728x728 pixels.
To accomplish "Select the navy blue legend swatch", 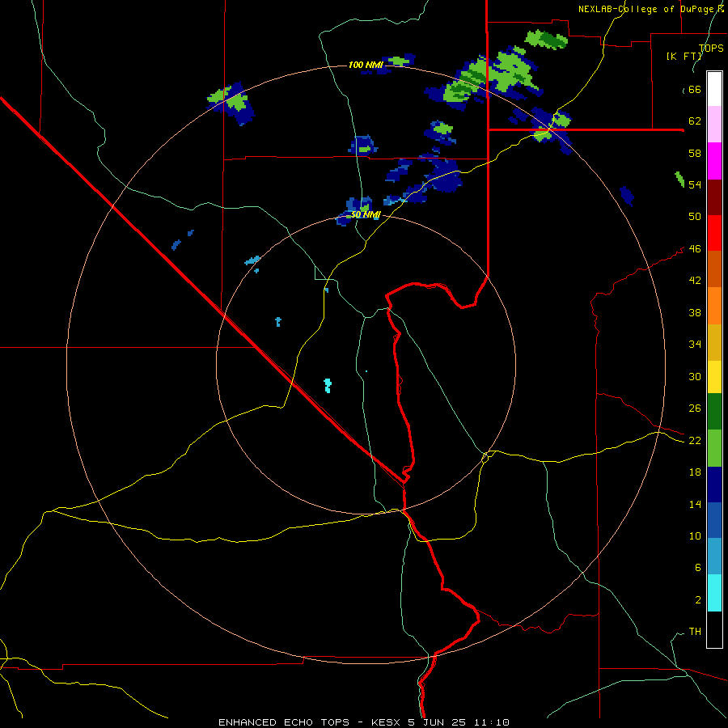I will pyautogui.click(x=714, y=485).
